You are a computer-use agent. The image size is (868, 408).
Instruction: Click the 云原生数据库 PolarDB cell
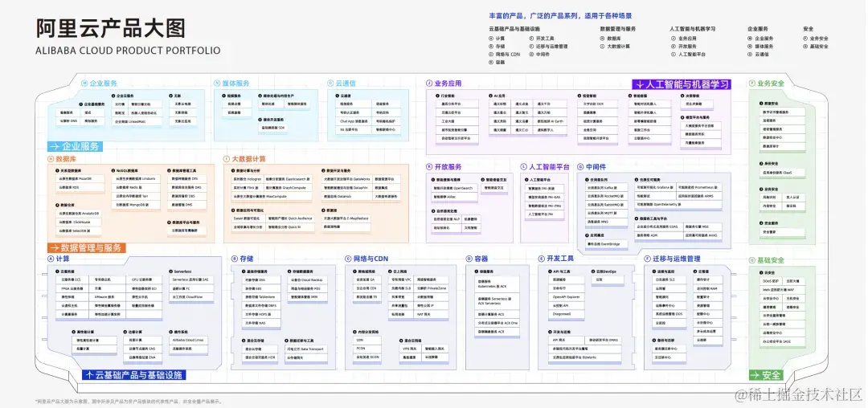pos(79,178)
